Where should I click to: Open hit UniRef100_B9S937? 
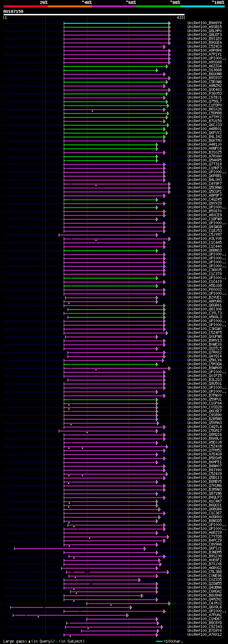point(204,78)
